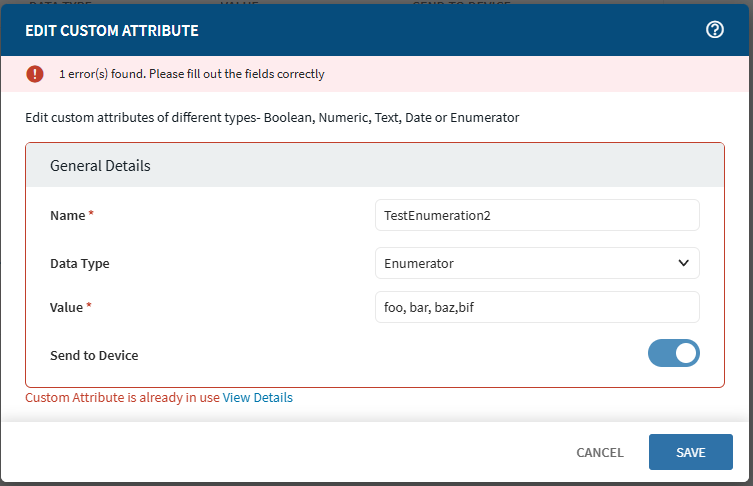
Task: Click the Data Type chevron arrow
Action: point(684,263)
